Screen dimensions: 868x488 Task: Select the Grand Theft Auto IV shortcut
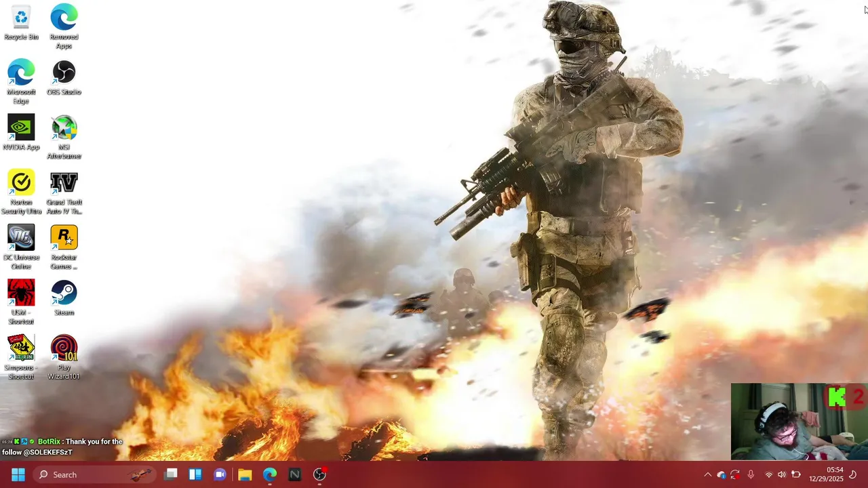pos(64,192)
